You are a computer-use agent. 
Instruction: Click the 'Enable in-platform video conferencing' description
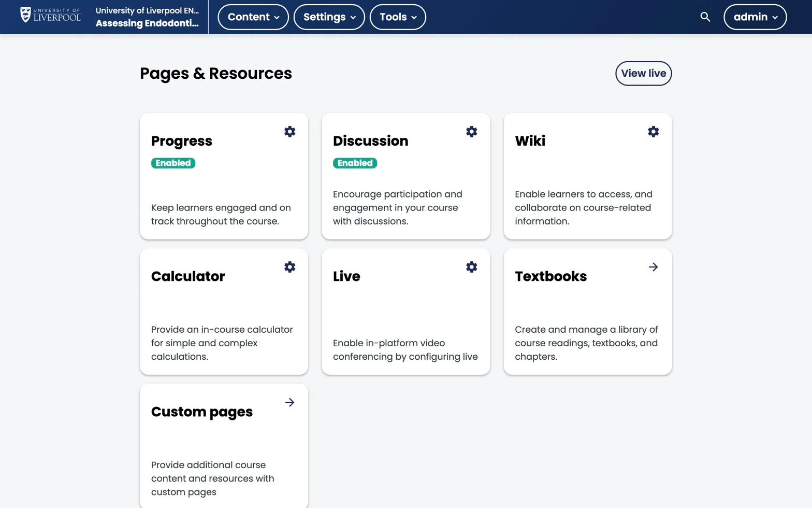tap(405, 349)
